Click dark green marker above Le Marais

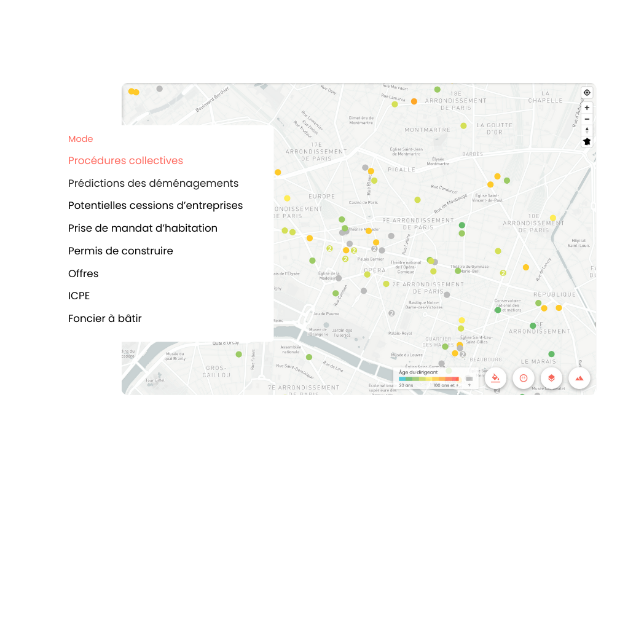(551, 354)
